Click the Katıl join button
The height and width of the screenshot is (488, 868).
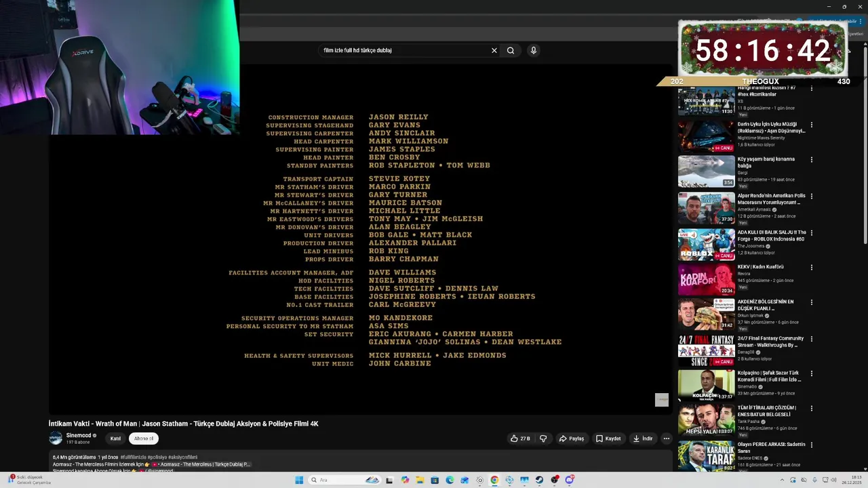(x=116, y=439)
